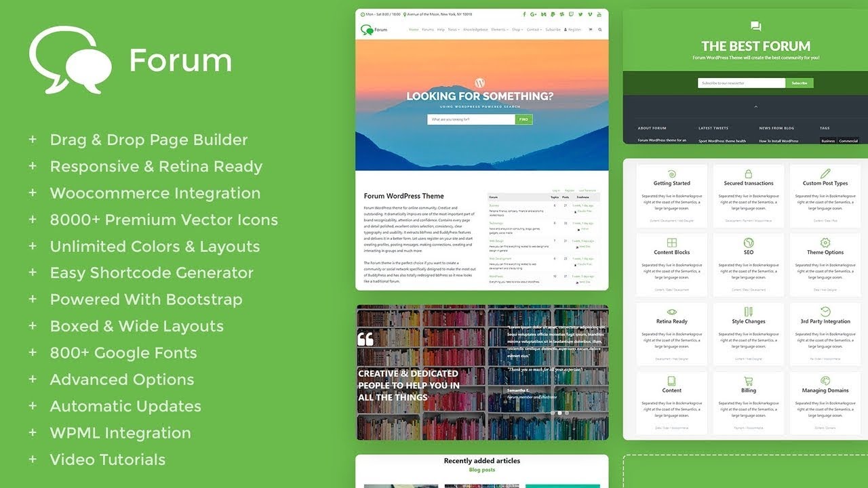Open the Web Design forum link

click(496, 241)
